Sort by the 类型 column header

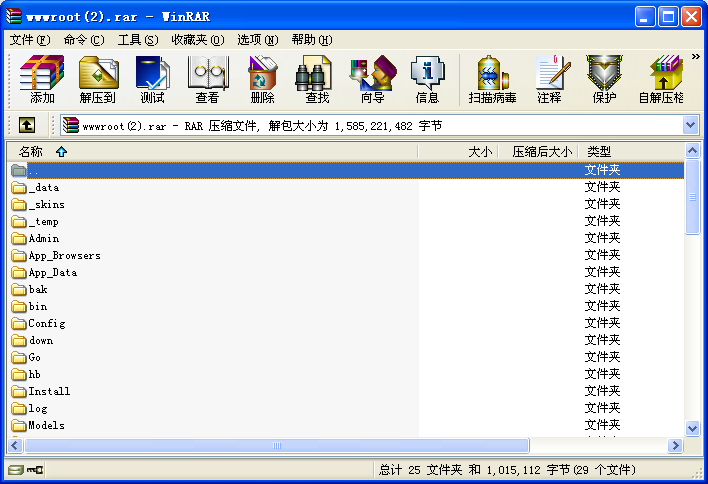point(631,152)
